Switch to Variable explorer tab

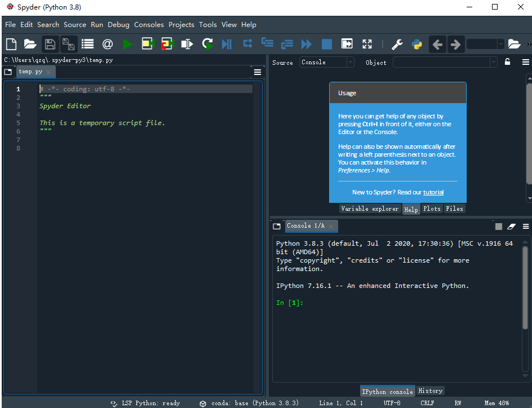[370, 209]
